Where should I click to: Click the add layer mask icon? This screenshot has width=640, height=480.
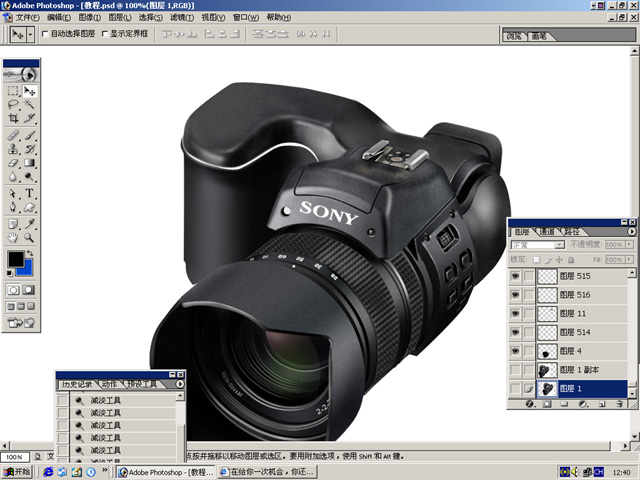pyautogui.click(x=547, y=404)
